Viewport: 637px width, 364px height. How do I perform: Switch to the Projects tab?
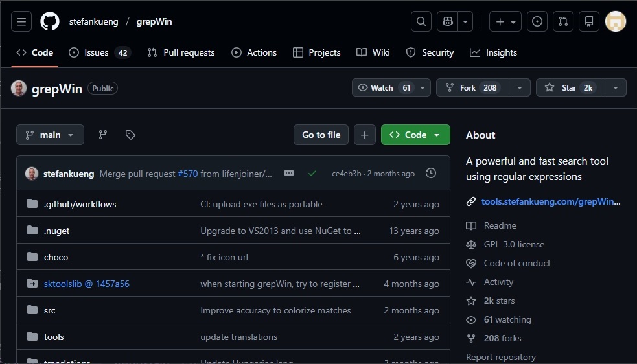tap(316, 53)
